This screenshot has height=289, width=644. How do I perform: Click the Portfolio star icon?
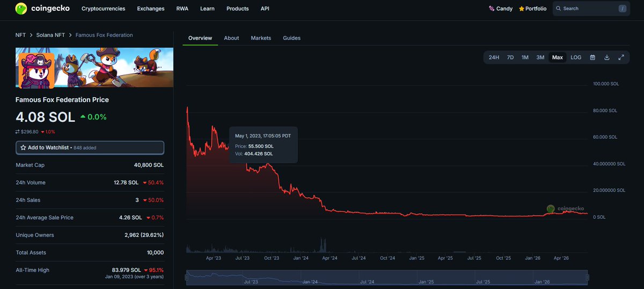(521, 9)
